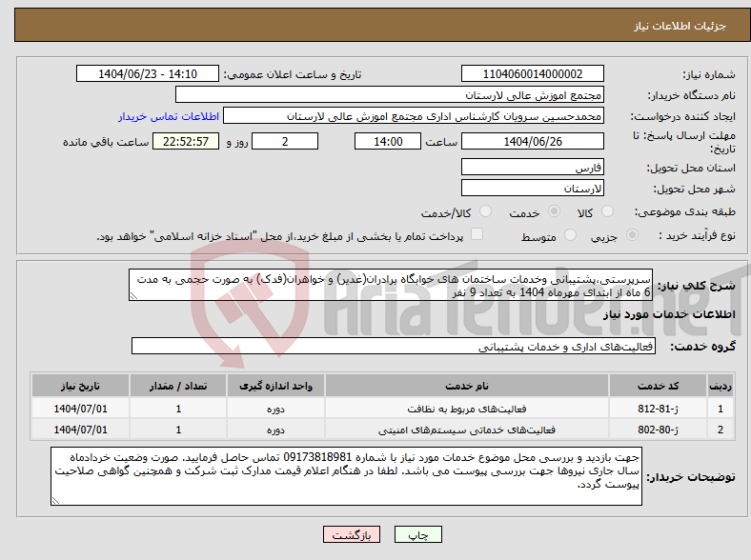
Task: Click the date 1404/07/01 in row 2
Action: [80, 430]
